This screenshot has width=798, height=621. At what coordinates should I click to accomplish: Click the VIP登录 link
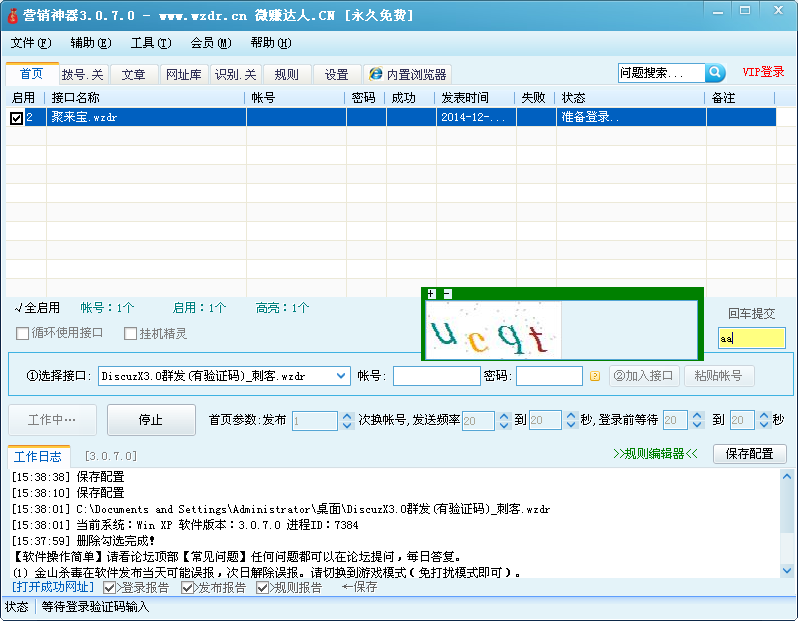(763, 72)
